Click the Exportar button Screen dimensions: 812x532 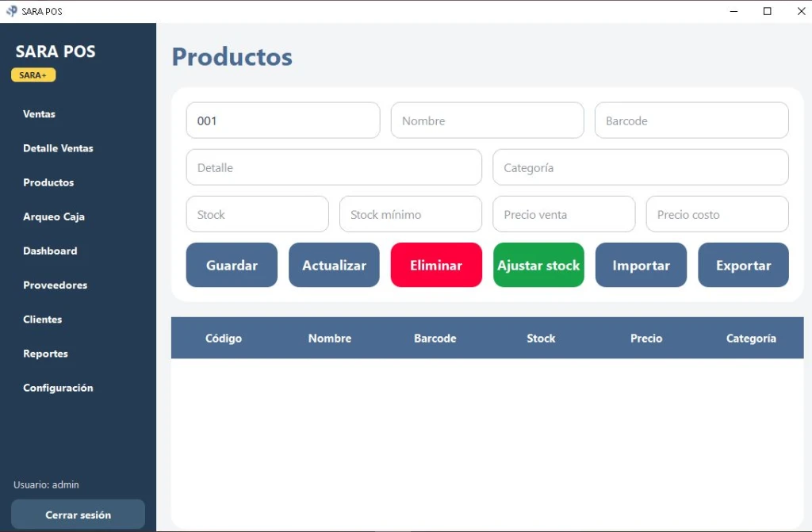pyautogui.click(x=743, y=265)
